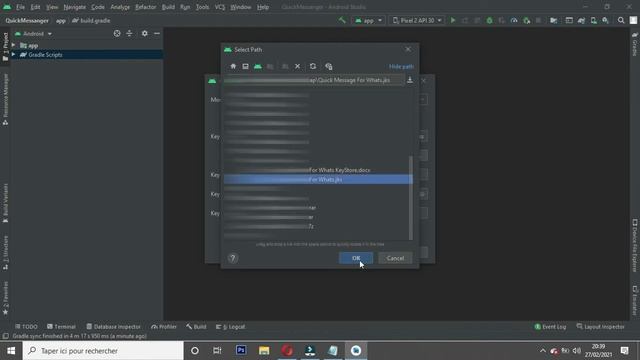Expand the app module node
The width and height of the screenshot is (640, 360).
(x=13, y=45)
